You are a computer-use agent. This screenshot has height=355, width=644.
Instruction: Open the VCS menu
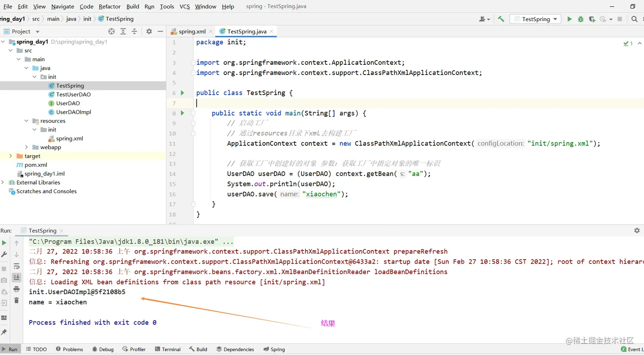click(184, 6)
